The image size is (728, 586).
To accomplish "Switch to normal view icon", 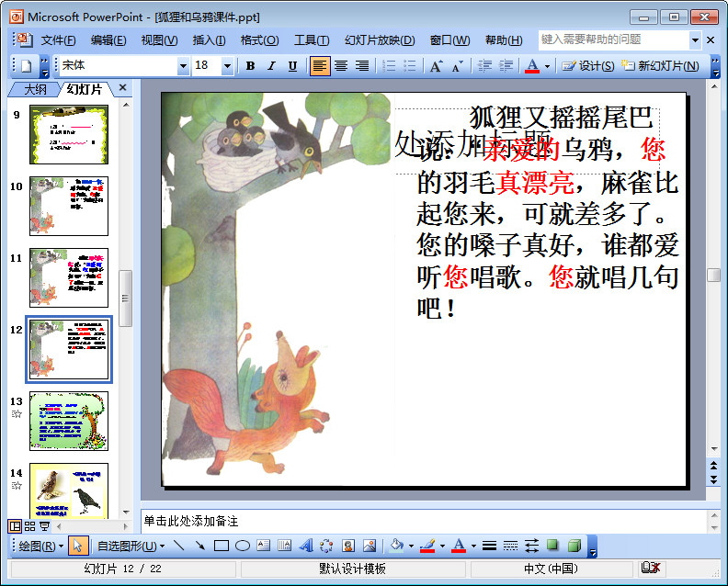I will coord(16,526).
